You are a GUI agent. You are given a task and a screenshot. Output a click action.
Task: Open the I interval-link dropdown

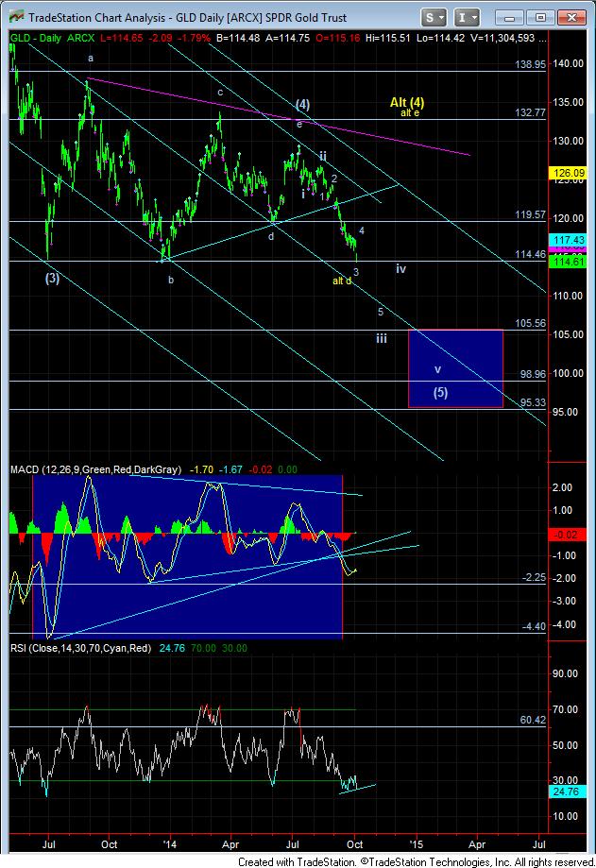467,17
